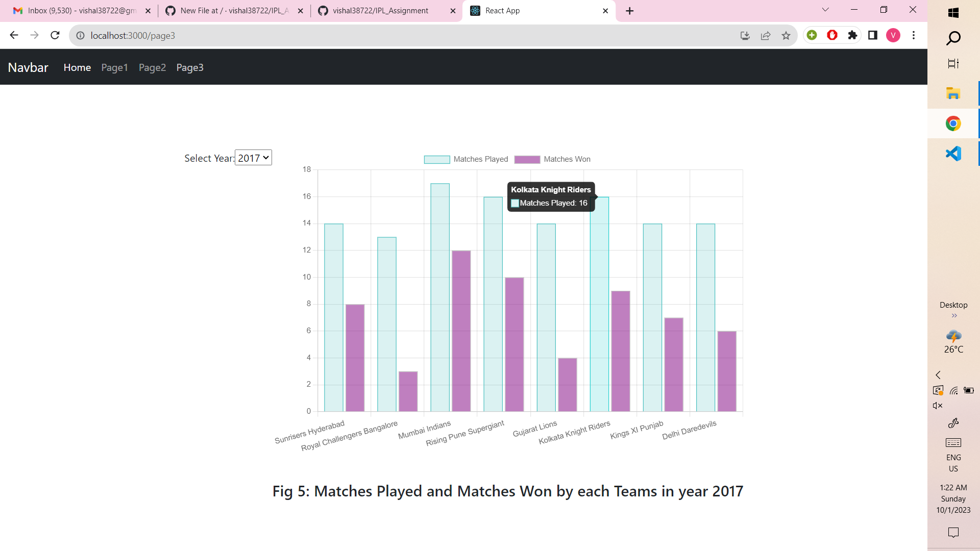Unmute the volume tray icon
This screenshot has height=551, width=980.
pyautogui.click(x=938, y=406)
